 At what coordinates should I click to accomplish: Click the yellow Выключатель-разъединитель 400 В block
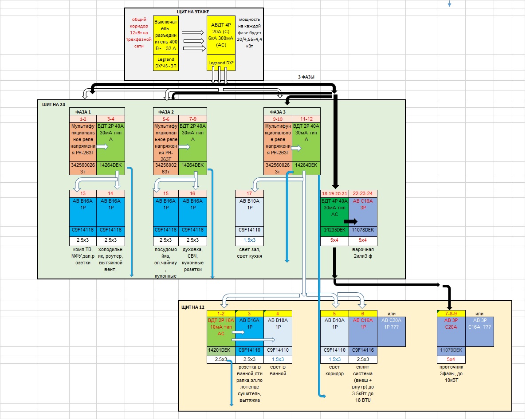(x=165, y=35)
